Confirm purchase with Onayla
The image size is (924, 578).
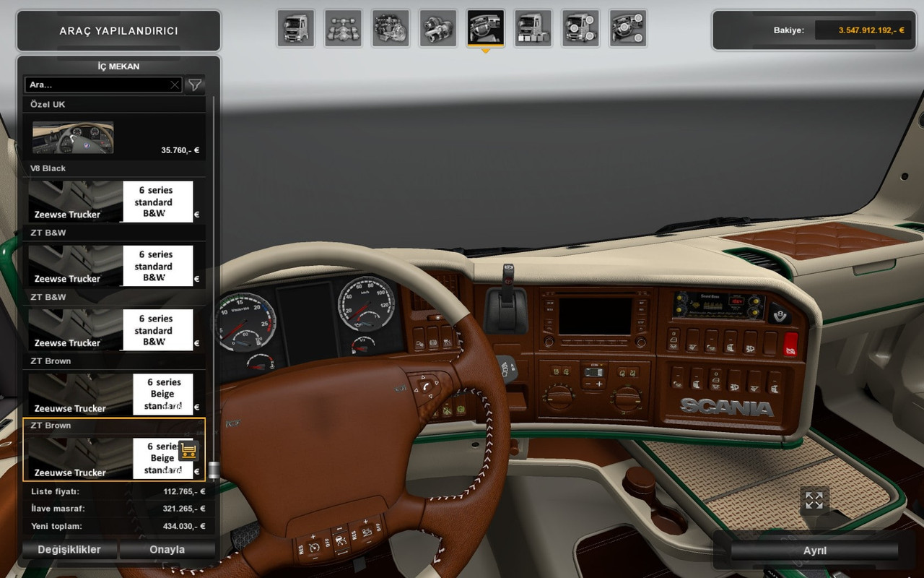(x=167, y=550)
